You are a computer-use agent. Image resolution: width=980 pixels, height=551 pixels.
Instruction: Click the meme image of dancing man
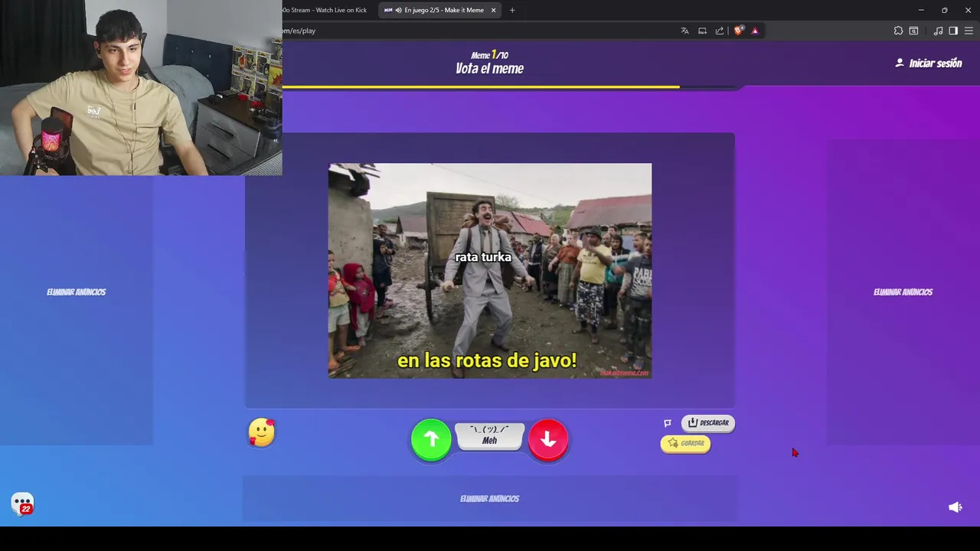(490, 271)
